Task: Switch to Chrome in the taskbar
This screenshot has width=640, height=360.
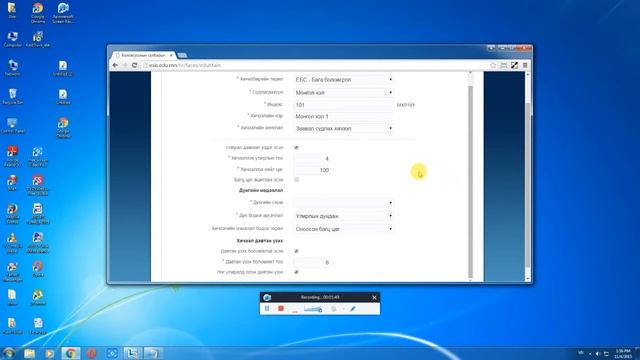Action: [71, 353]
